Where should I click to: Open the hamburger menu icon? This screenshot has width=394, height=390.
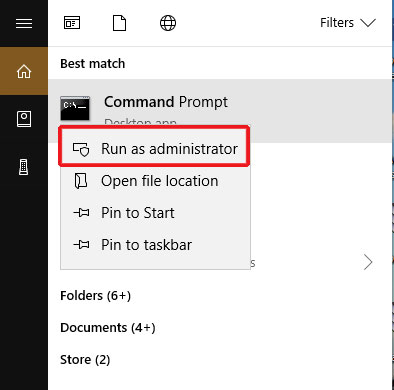24,23
